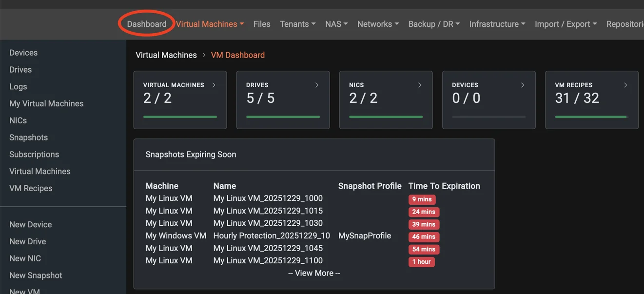Open the Backup / DR menu
This screenshot has width=644, height=294.
pyautogui.click(x=434, y=24)
